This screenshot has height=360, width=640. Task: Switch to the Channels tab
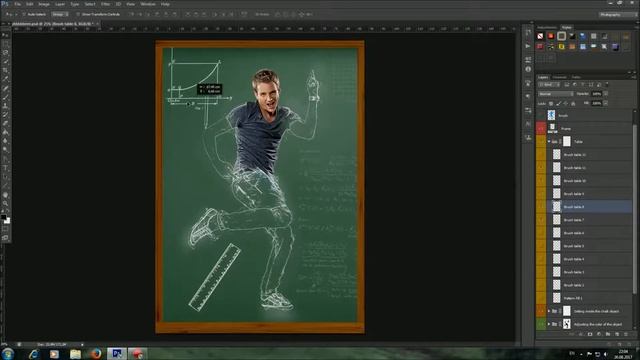(x=559, y=77)
